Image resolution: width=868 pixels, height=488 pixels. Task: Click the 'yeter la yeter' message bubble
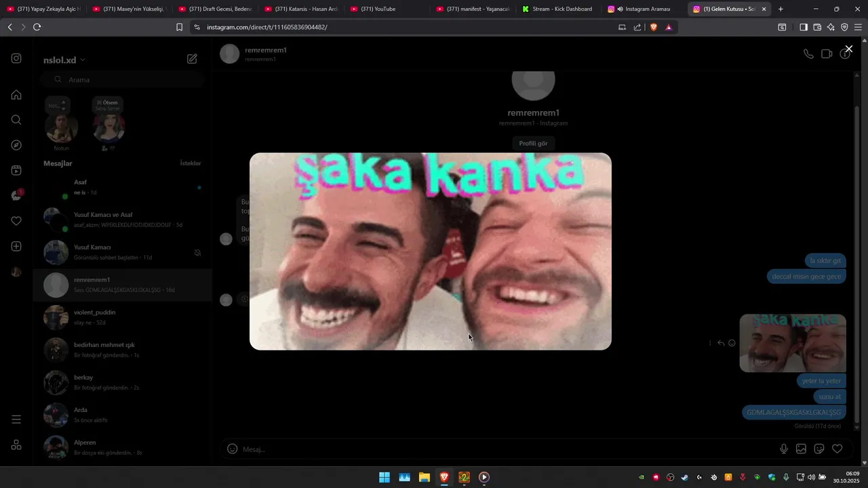tap(821, 381)
